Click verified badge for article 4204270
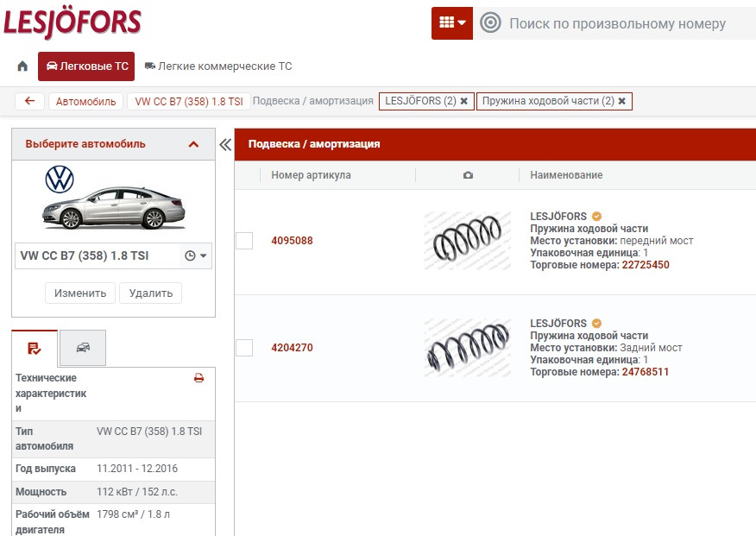 coord(596,323)
